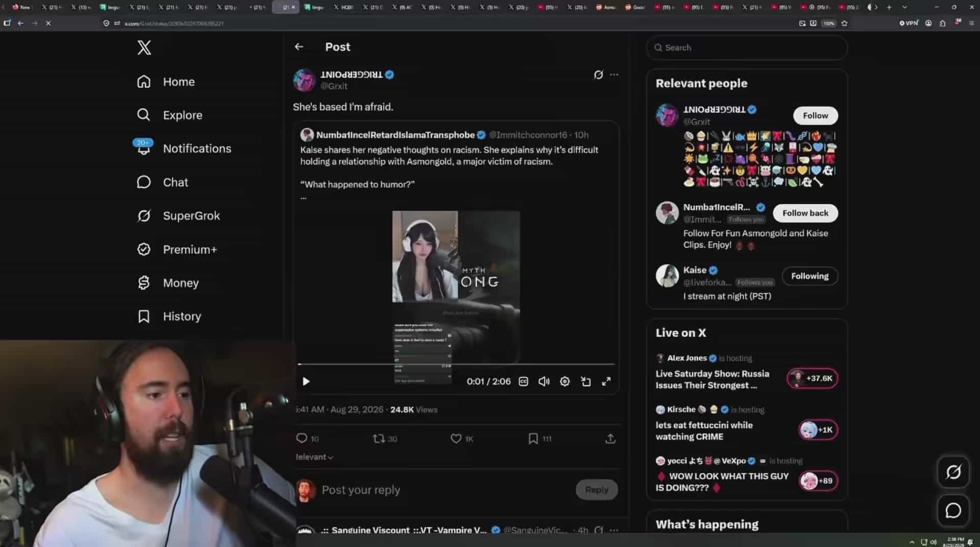The image size is (980, 547).
Task: Open the @Grxit avatar in Relevant people
Action: (667, 115)
